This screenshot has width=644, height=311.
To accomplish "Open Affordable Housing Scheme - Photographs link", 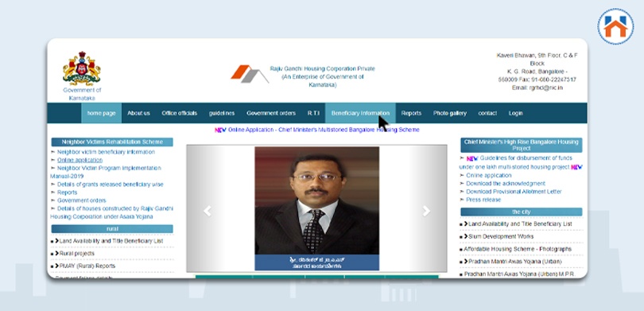I will tap(518, 250).
